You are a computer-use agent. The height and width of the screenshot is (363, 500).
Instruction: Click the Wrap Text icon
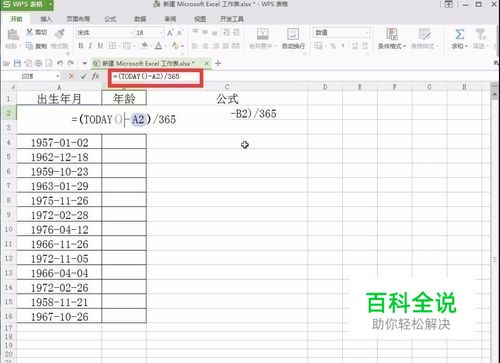293,34
